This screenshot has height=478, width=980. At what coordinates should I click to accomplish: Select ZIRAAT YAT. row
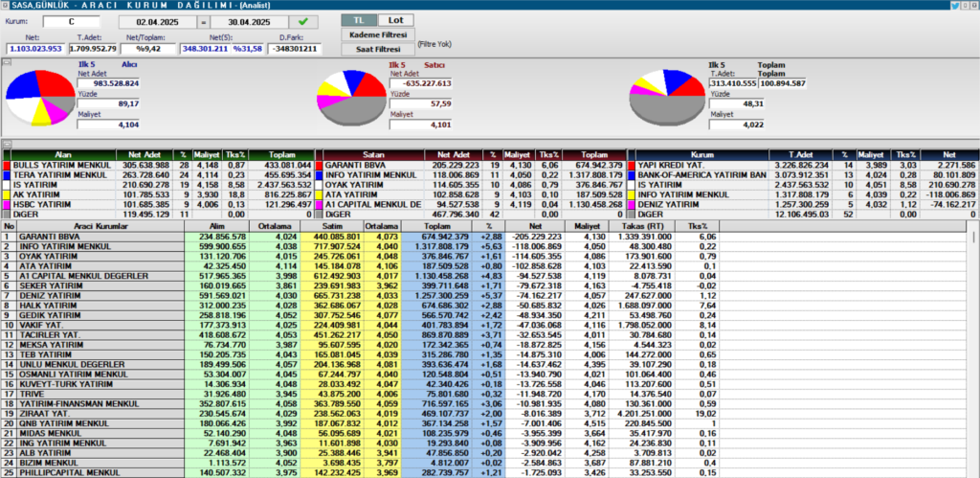click(361, 414)
